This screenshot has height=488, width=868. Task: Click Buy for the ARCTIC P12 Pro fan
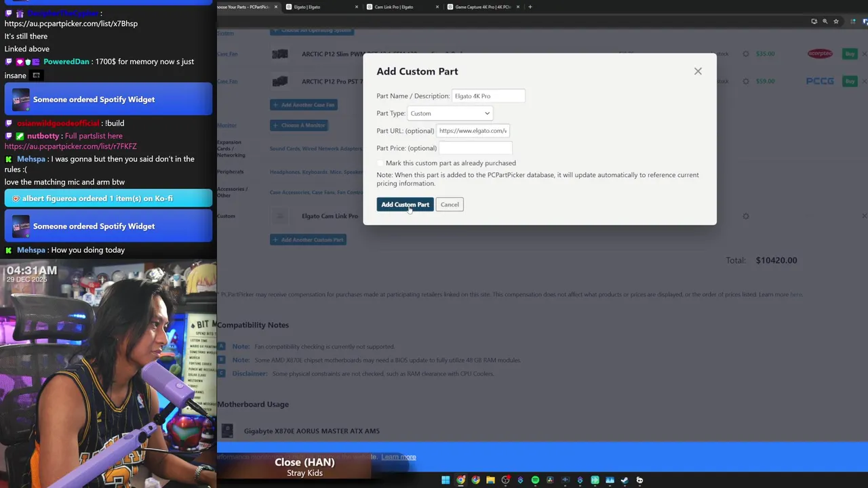[x=850, y=81]
